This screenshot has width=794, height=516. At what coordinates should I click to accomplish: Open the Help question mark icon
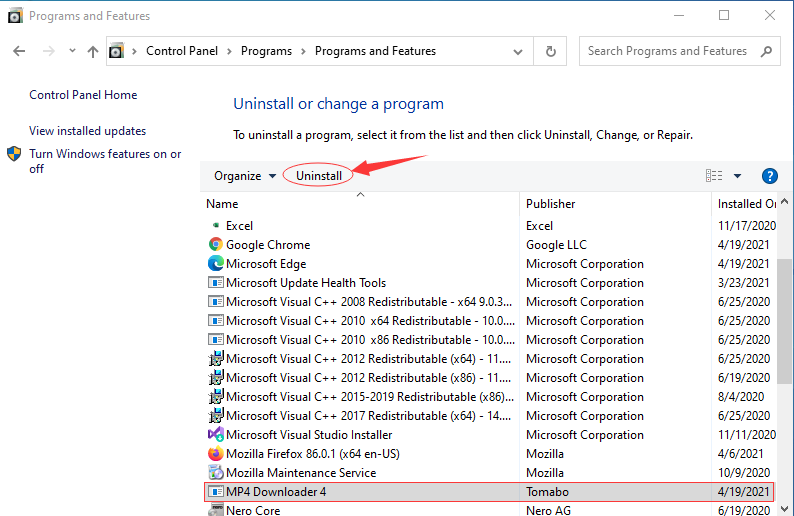tap(770, 176)
